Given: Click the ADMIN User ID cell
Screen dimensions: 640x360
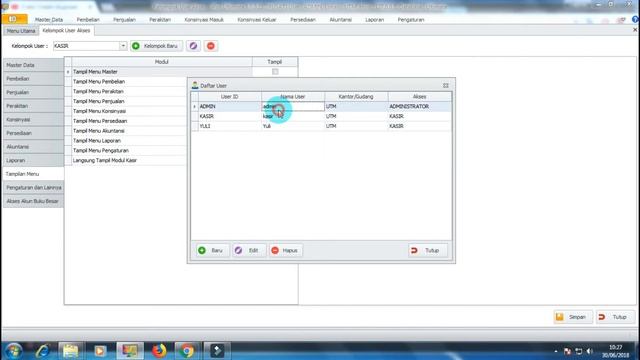Looking at the screenshot, I should 230,107.
